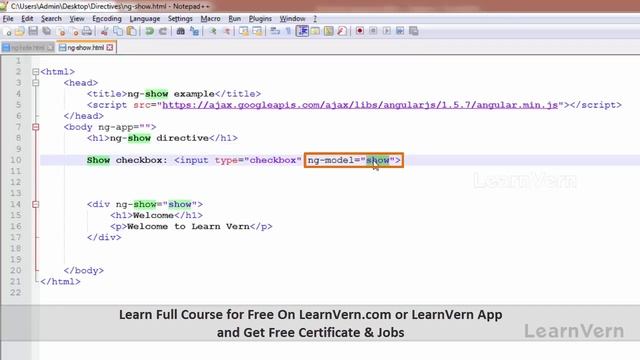Click the Playback macro icon
This screenshot has width=640, height=360.
387,31
